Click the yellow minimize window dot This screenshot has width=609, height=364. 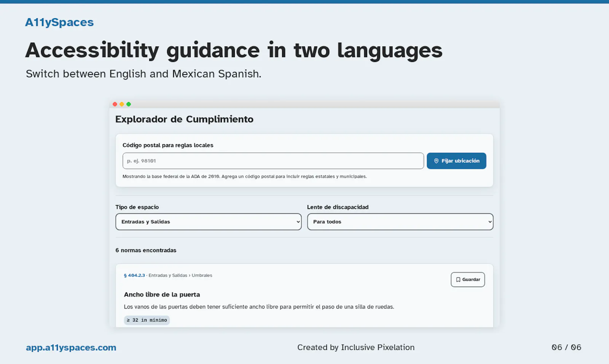coord(122,104)
